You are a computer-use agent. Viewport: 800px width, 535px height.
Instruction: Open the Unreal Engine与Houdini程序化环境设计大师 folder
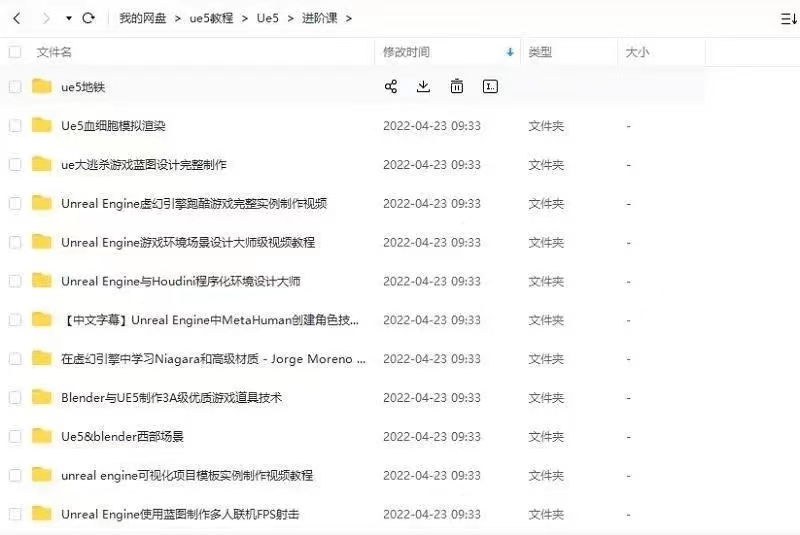tap(180, 282)
